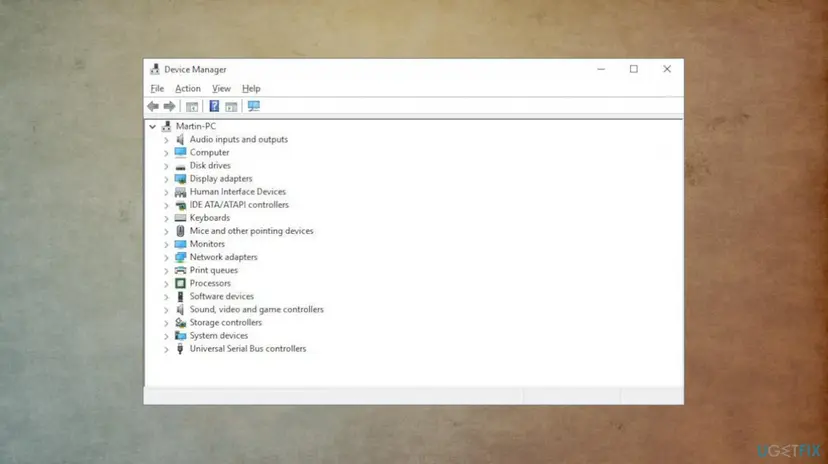This screenshot has width=828, height=464.
Task: Click the Disk drives icon
Action: (x=181, y=166)
